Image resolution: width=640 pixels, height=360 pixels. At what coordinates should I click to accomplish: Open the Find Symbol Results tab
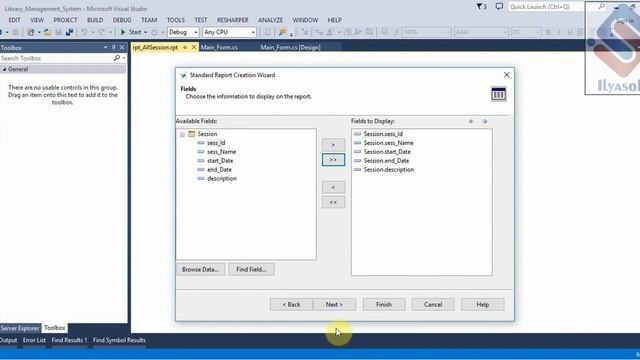tap(119, 340)
